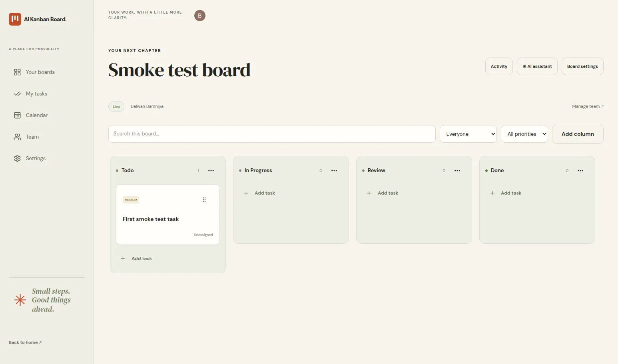Viewport: 618px width, 364px height.
Task: Go to My tasks
Action: coord(36,93)
